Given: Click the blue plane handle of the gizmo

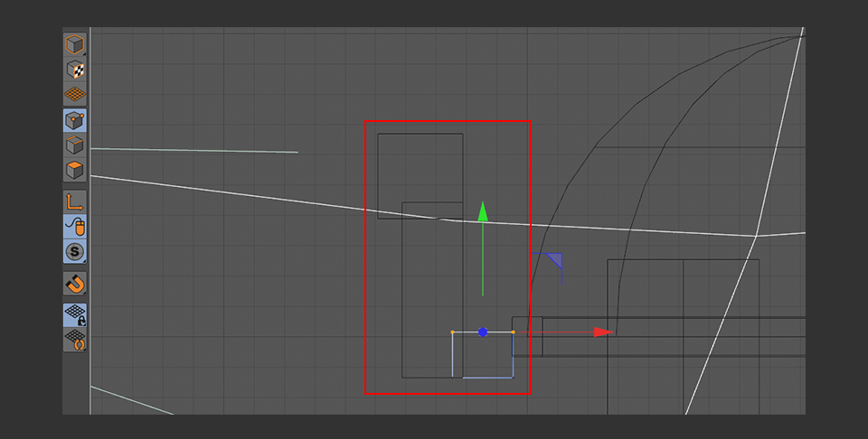Looking at the screenshot, I should pos(555,260).
